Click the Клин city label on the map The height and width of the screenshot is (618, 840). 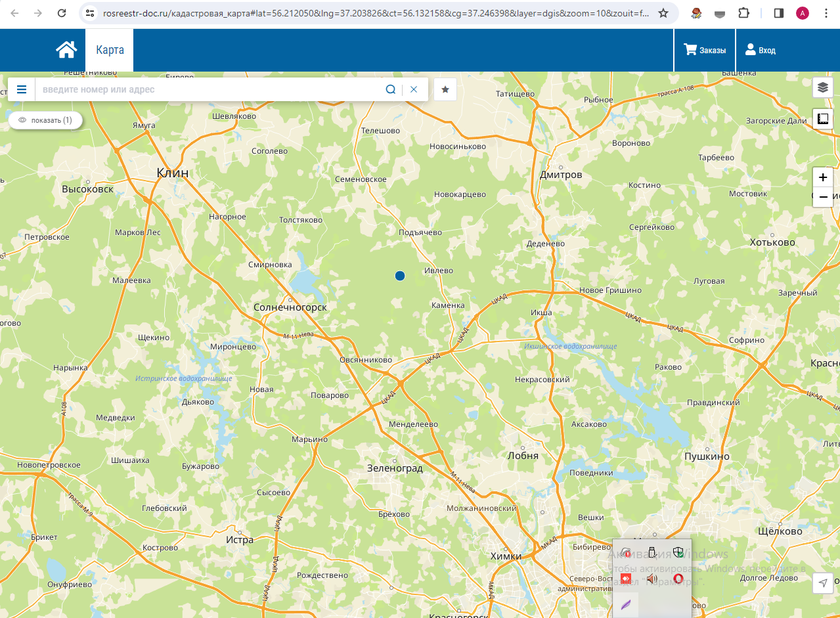[x=173, y=173]
